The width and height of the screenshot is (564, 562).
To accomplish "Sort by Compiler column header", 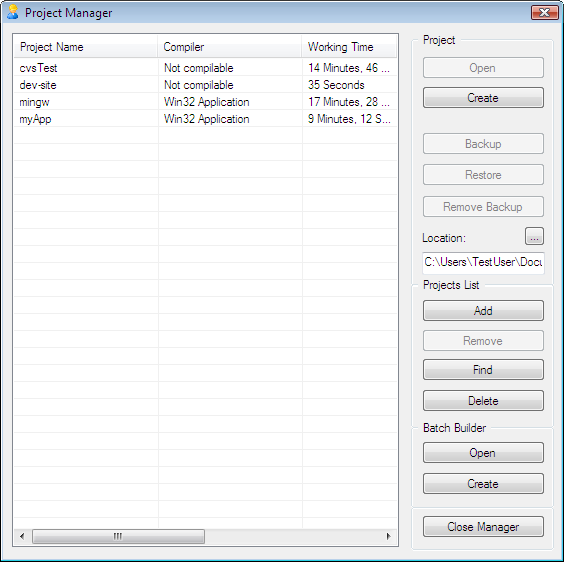I will coord(229,47).
